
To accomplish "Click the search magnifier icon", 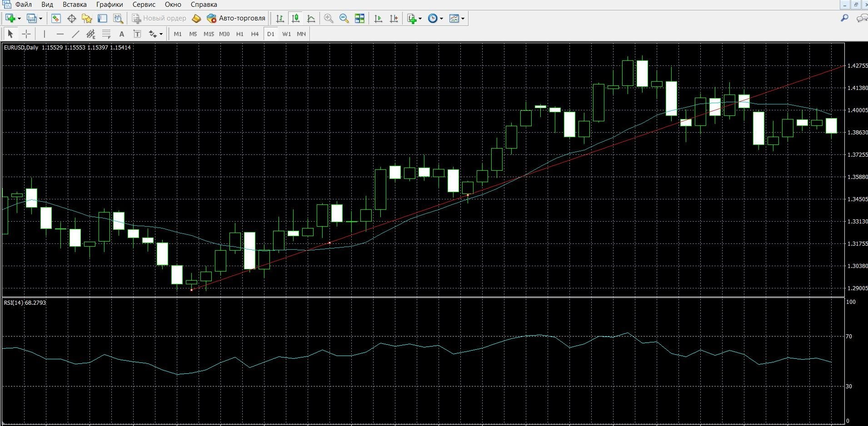I will [x=844, y=18].
